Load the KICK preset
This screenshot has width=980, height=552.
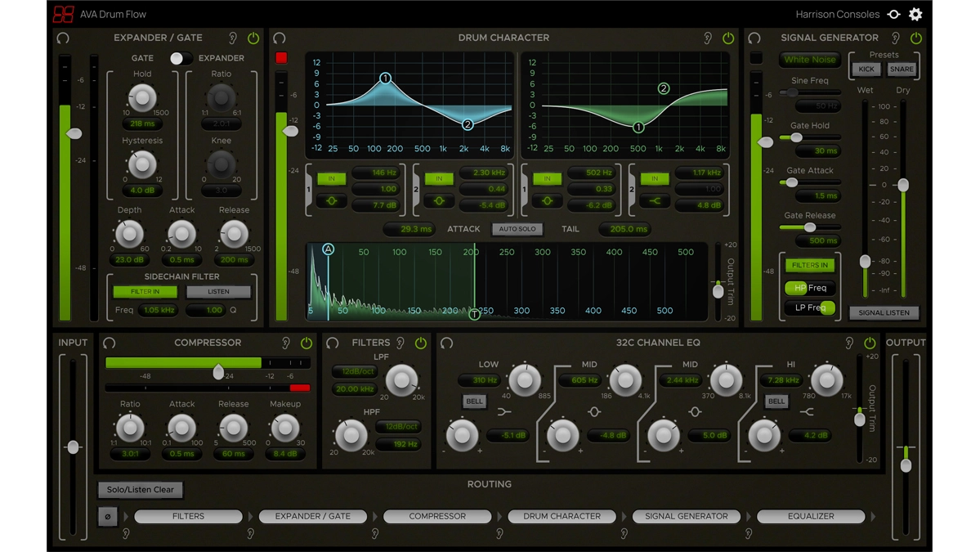tap(866, 70)
